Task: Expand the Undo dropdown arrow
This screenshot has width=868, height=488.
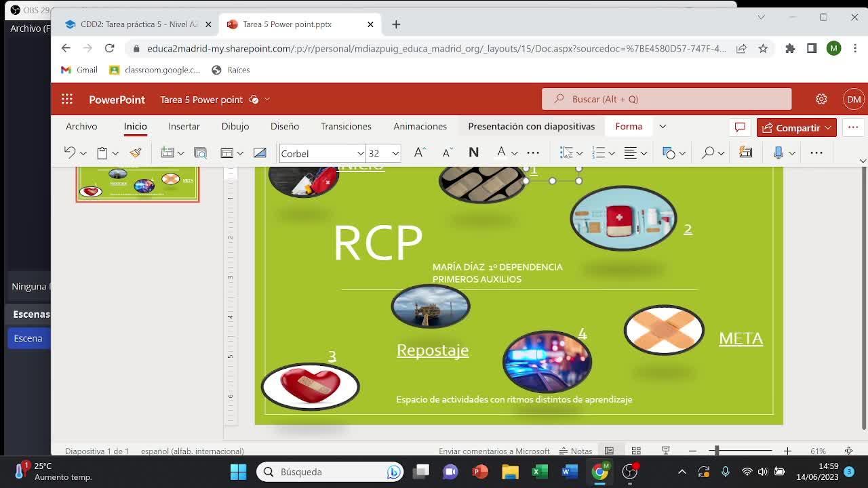Action: [83, 153]
